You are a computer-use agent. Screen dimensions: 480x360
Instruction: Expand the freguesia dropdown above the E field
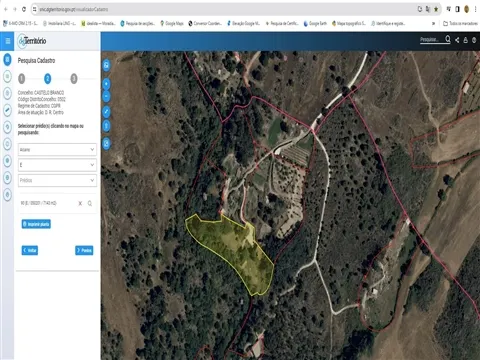point(57,150)
